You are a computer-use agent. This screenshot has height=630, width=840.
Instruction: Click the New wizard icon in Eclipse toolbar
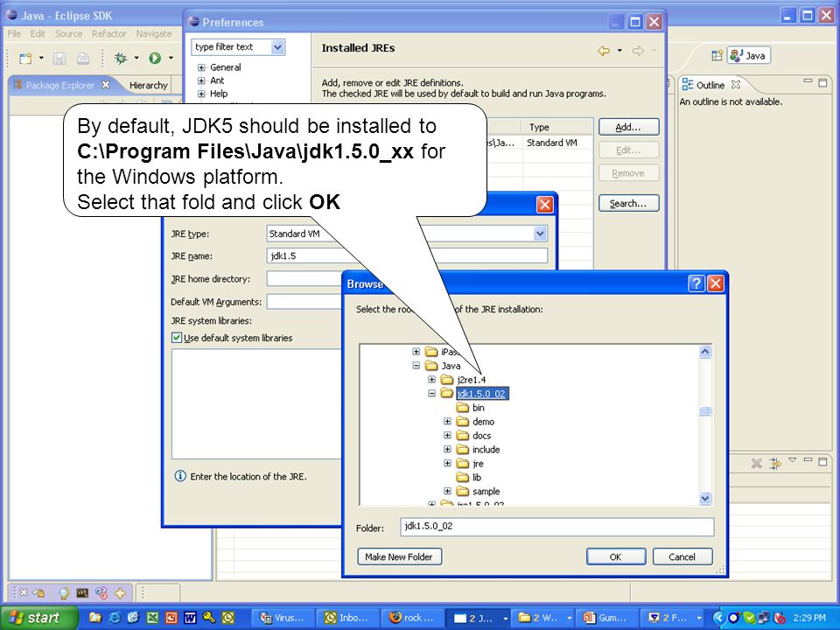pyautogui.click(x=25, y=59)
